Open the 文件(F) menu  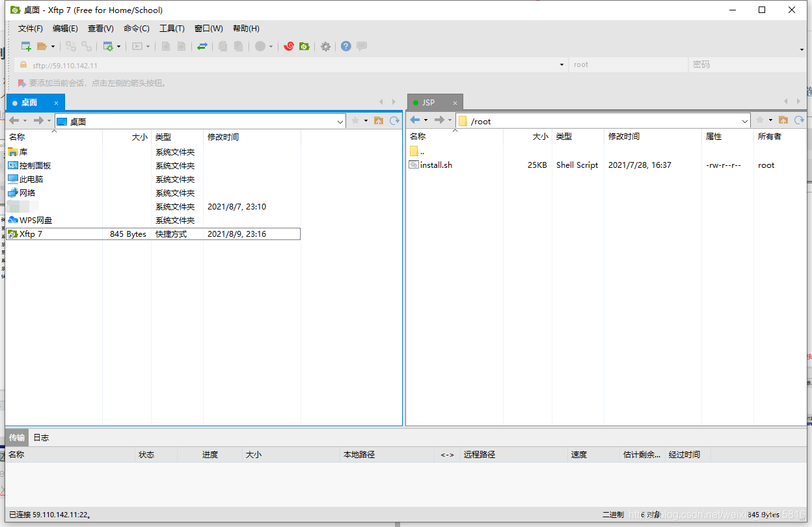[31, 29]
